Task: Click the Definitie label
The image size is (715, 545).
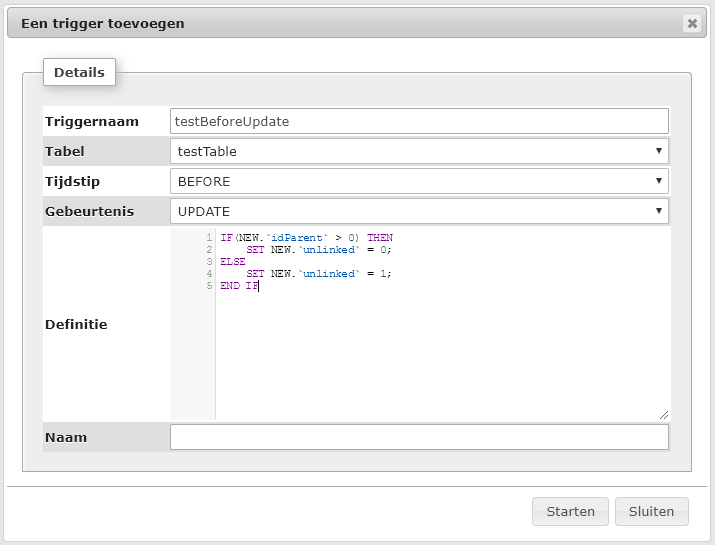Action: tap(76, 324)
